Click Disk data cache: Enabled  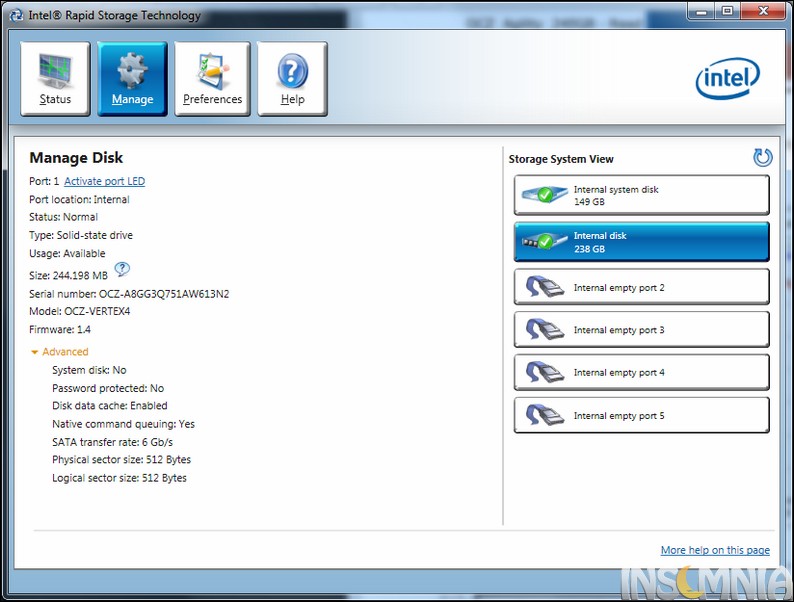tap(109, 406)
